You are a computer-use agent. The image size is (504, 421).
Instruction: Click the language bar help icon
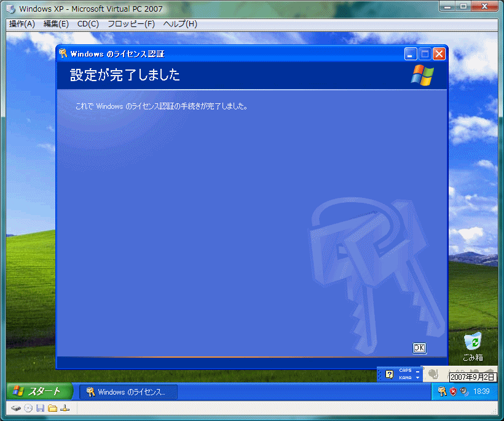(x=389, y=374)
